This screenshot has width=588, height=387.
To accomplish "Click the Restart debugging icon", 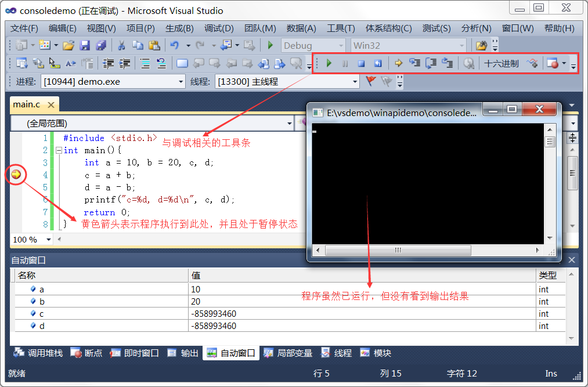I will pos(377,64).
